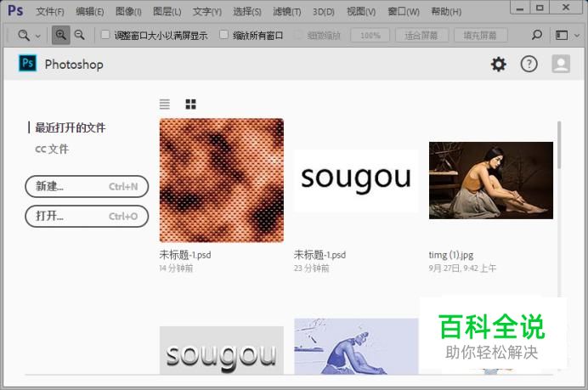Image resolution: width=588 pixels, height=390 pixels.
Task: Open the settings gear on start screen
Action: click(x=499, y=64)
